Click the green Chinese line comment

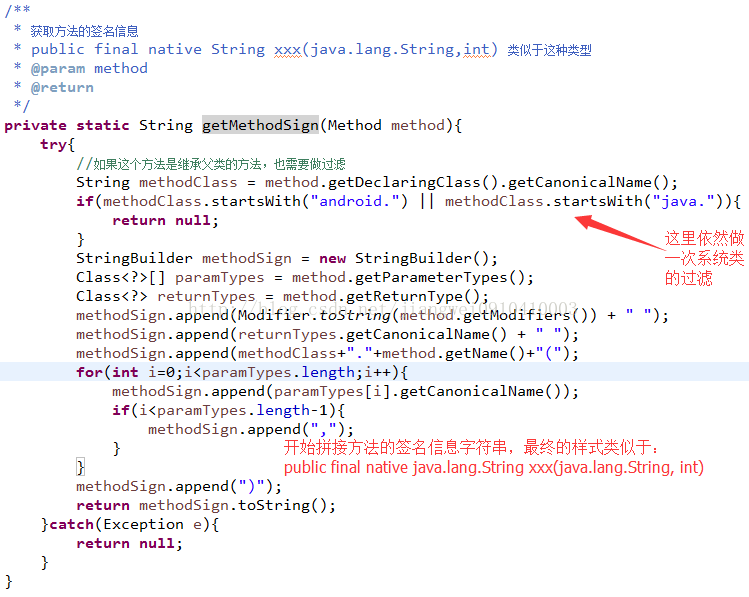coord(211,164)
